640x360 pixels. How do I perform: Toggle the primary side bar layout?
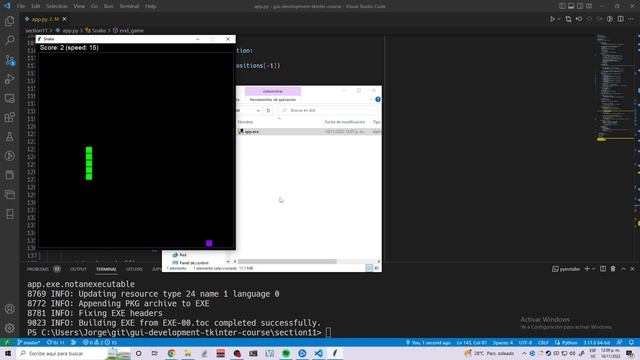click(x=562, y=6)
